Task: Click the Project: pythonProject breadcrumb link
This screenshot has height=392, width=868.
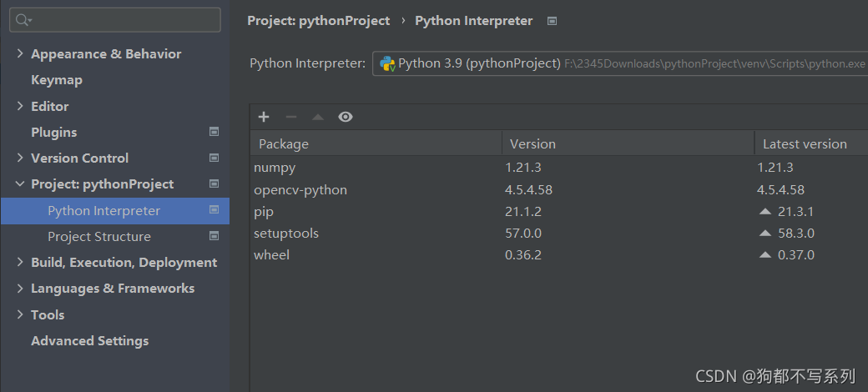Action: pos(318,21)
